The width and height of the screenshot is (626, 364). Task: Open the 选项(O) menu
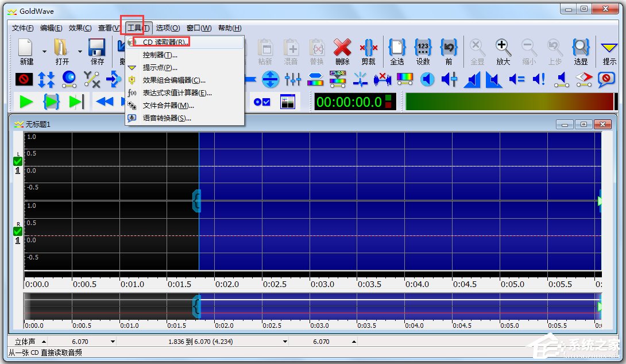point(168,28)
